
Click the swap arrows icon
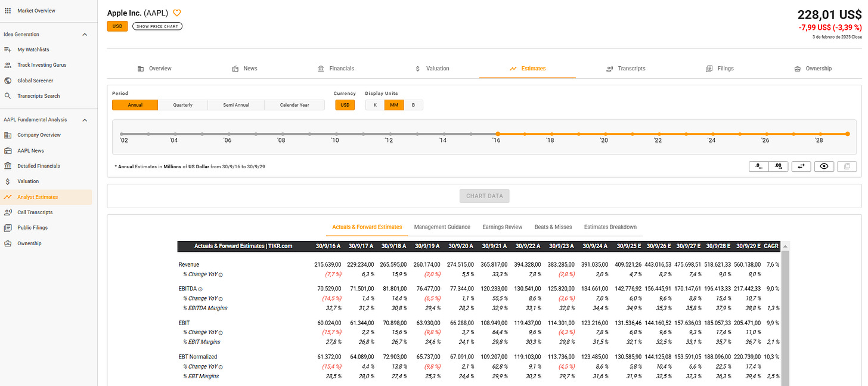click(x=801, y=166)
